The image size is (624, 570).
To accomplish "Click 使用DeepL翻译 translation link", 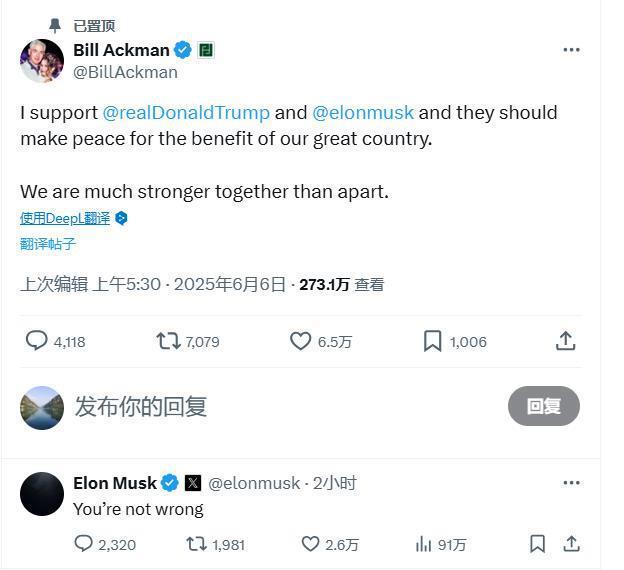I will click(x=65, y=218).
